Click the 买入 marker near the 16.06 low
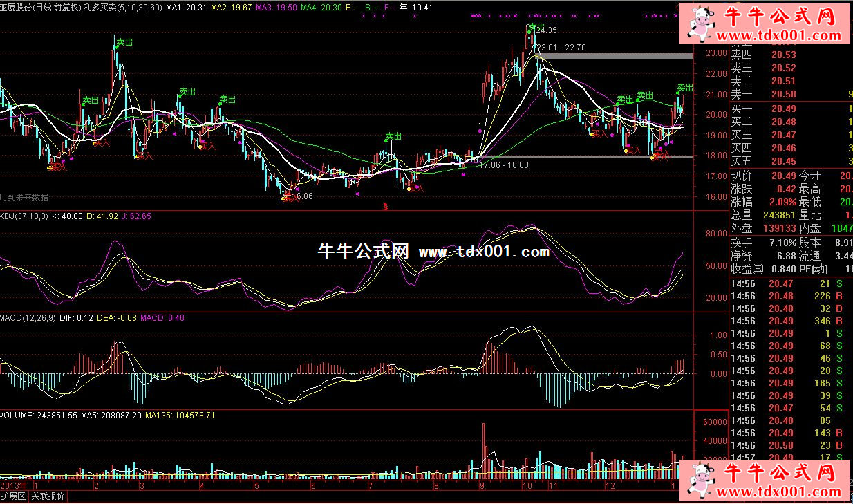Image resolution: width=853 pixels, height=504 pixels. click(288, 197)
